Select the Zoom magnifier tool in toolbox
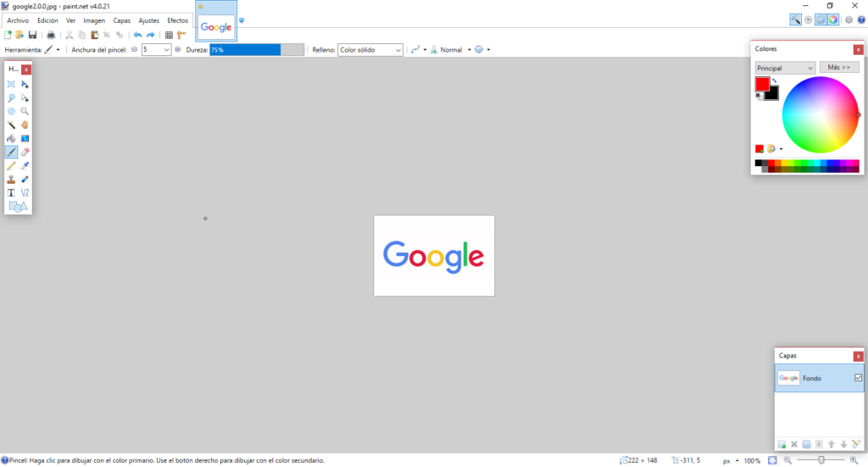868x467 pixels. 25,111
